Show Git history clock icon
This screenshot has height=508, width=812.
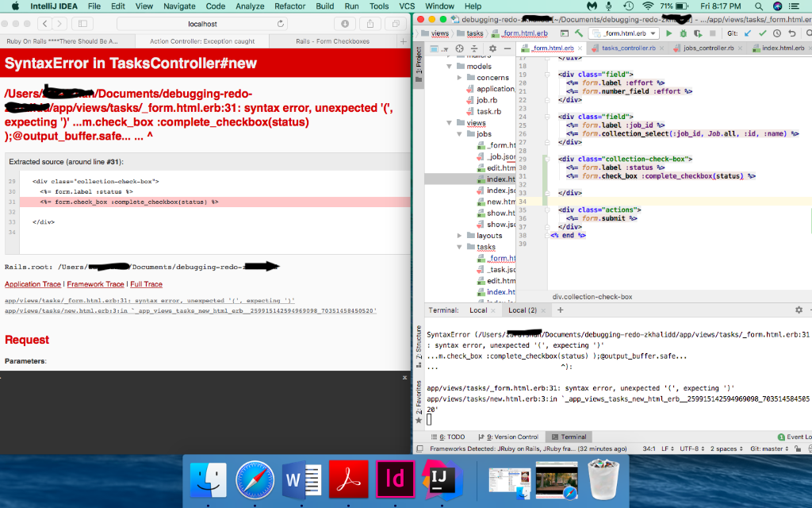(x=777, y=33)
